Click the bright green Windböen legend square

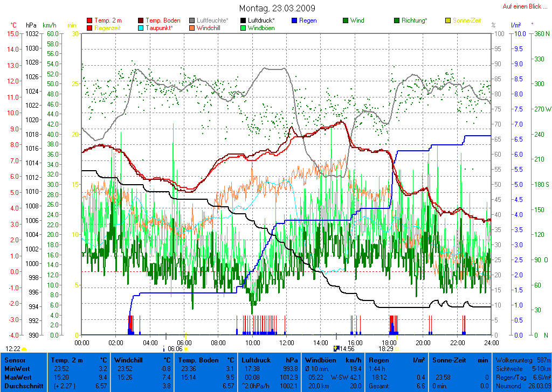click(x=244, y=28)
